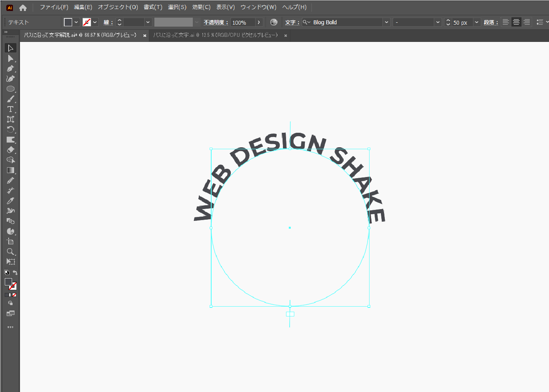Set paragraph alignment to right

point(527,22)
